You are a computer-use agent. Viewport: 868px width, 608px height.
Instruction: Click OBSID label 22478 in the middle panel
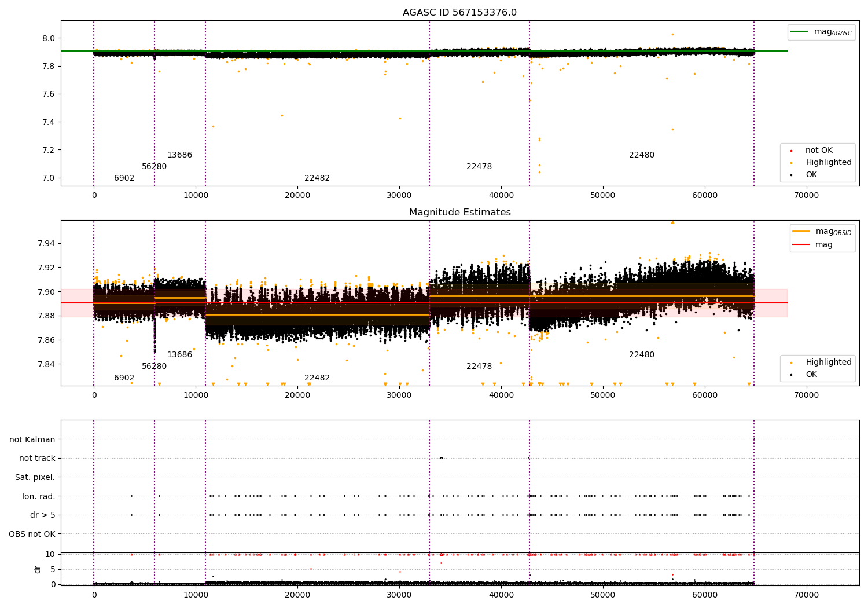(x=479, y=367)
